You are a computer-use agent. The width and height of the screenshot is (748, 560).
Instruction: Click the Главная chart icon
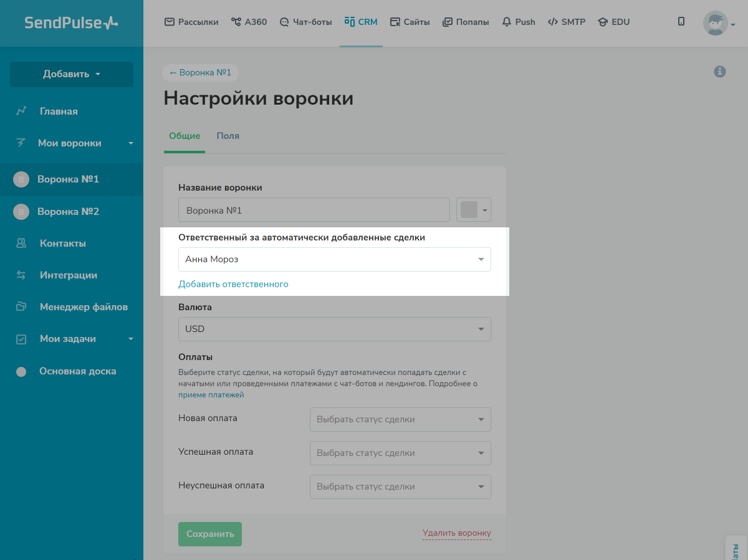pos(21,111)
